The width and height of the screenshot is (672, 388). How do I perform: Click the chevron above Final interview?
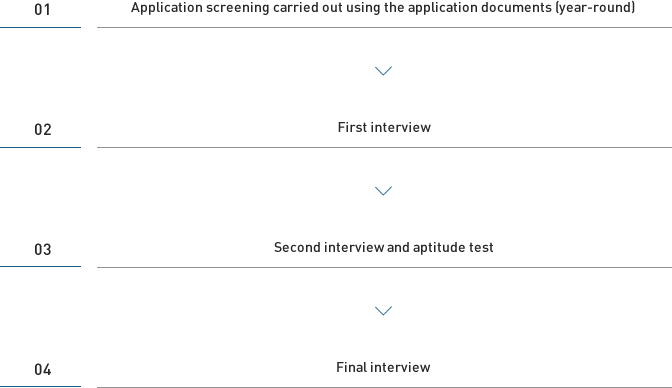click(x=383, y=311)
